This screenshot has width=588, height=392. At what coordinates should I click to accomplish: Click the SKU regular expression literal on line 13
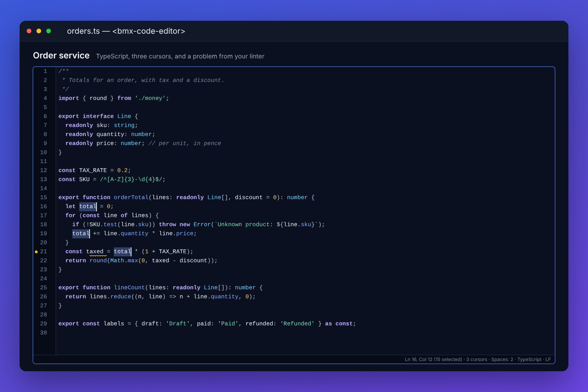pyautogui.click(x=131, y=180)
